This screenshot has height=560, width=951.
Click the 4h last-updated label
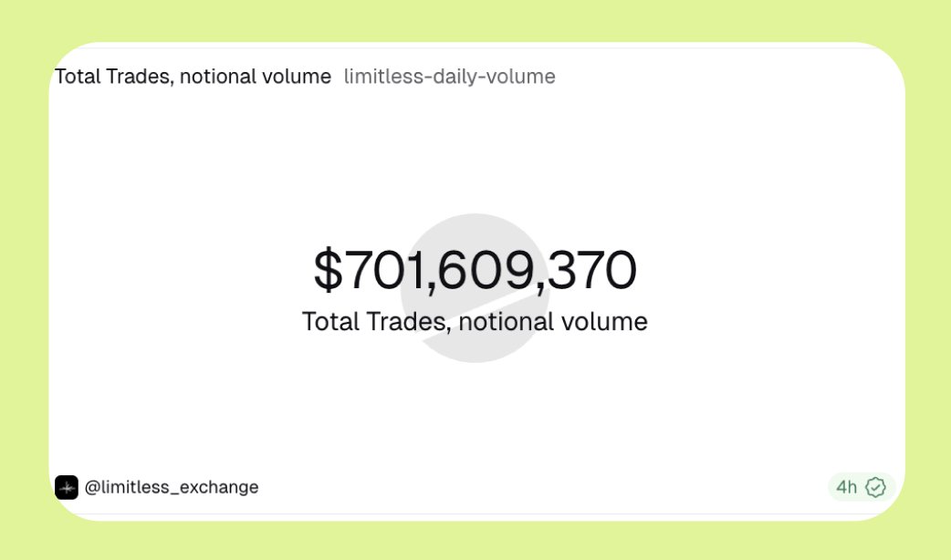pyautogui.click(x=846, y=487)
